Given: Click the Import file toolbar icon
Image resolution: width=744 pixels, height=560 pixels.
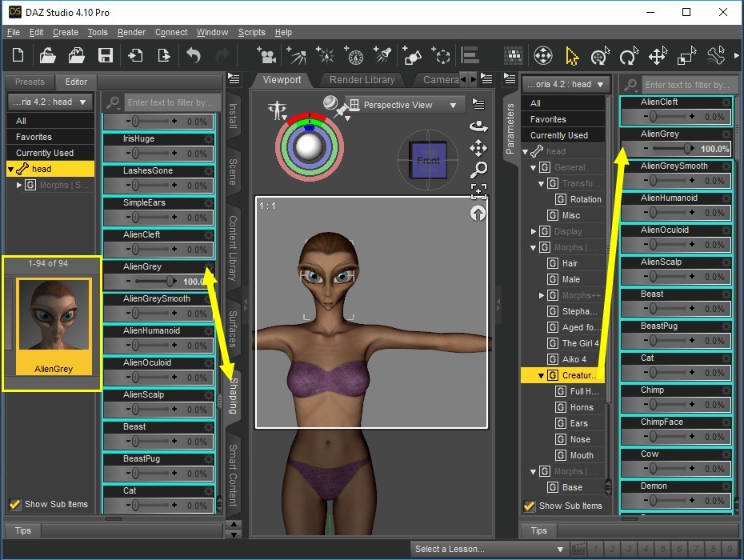Looking at the screenshot, I should click(x=134, y=55).
